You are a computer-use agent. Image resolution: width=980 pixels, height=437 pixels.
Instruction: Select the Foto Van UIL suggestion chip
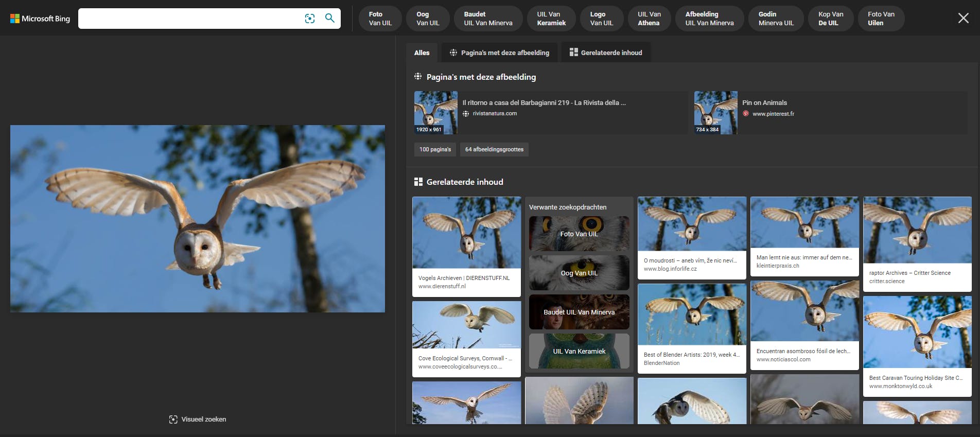point(380,19)
